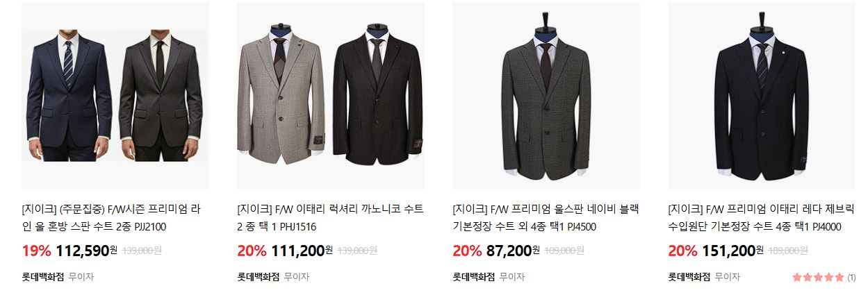Click 롯데백화점 under the PJ4500 suit
Image resolution: width=868 pixels, height=295 pixels.
[x=474, y=276]
